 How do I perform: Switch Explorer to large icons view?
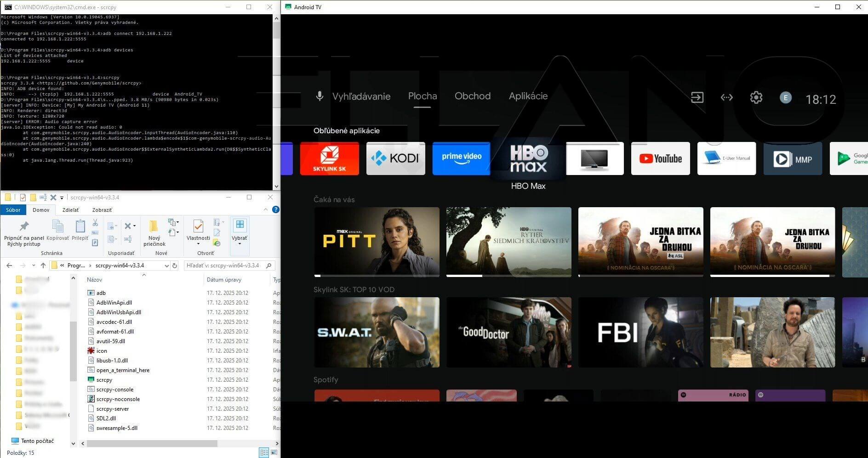[274, 452]
